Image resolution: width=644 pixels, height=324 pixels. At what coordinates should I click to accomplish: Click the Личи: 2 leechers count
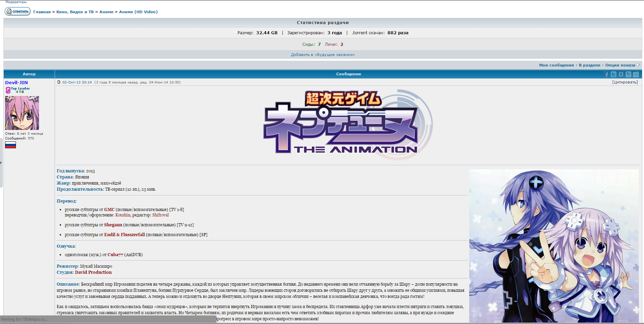[334, 44]
